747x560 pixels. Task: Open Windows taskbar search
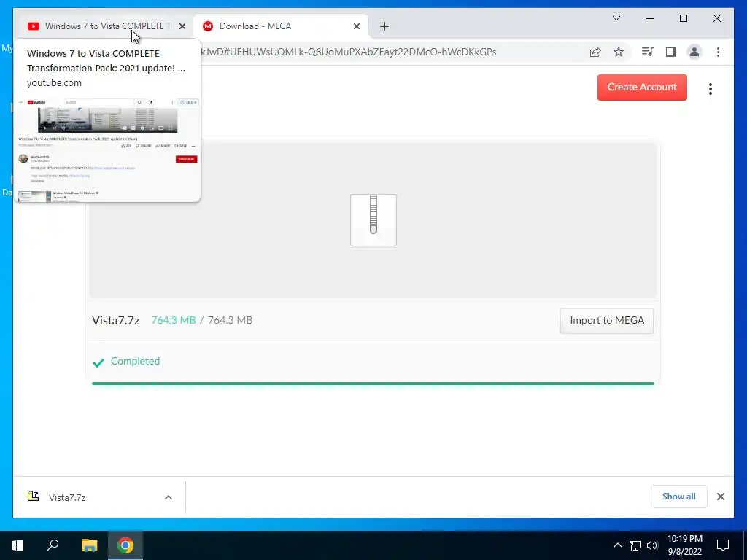[53, 545]
